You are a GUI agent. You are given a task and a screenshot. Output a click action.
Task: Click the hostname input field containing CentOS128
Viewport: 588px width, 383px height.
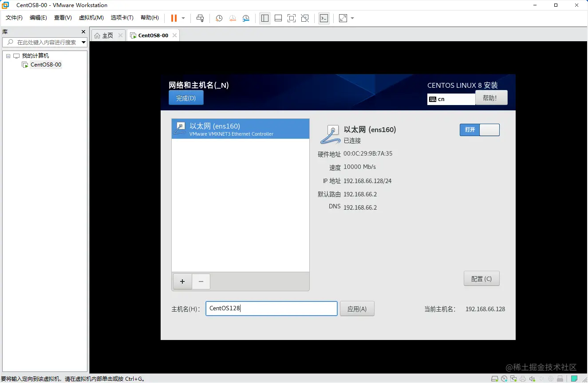tap(271, 309)
